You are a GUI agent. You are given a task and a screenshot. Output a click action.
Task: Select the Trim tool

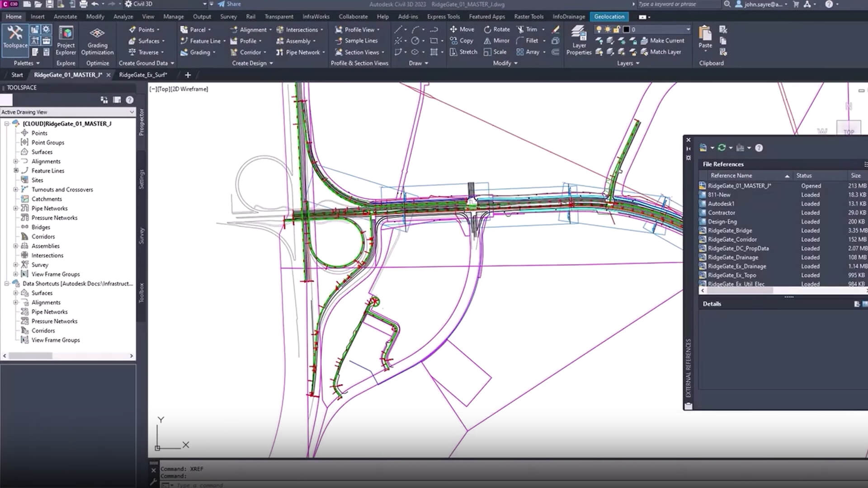tap(527, 29)
